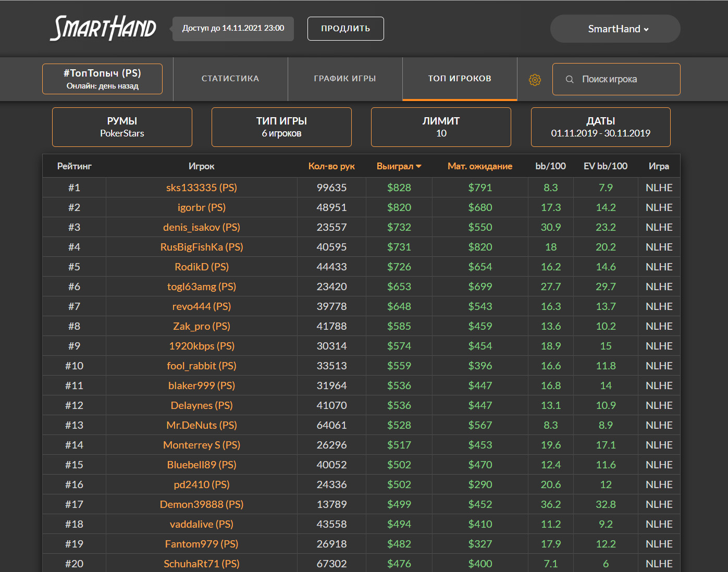Click the Рейтинг column header
This screenshot has height=572, width=728.
point(74,166)
